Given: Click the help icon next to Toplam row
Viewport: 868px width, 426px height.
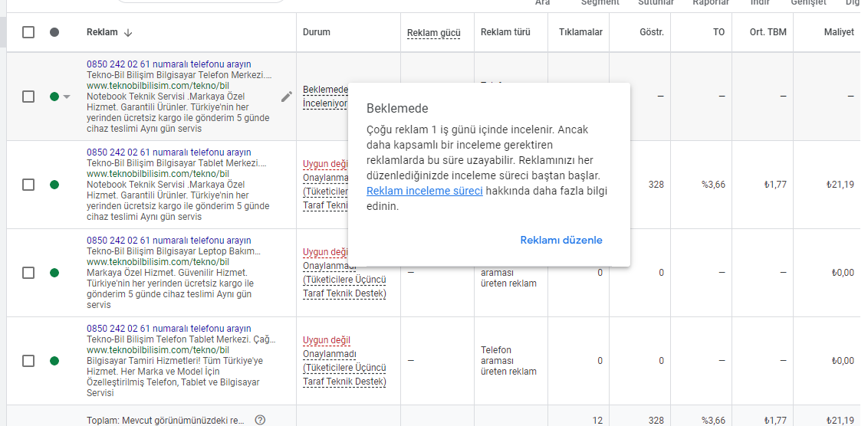Looking at the screenshot, I should tap(260, 420).
